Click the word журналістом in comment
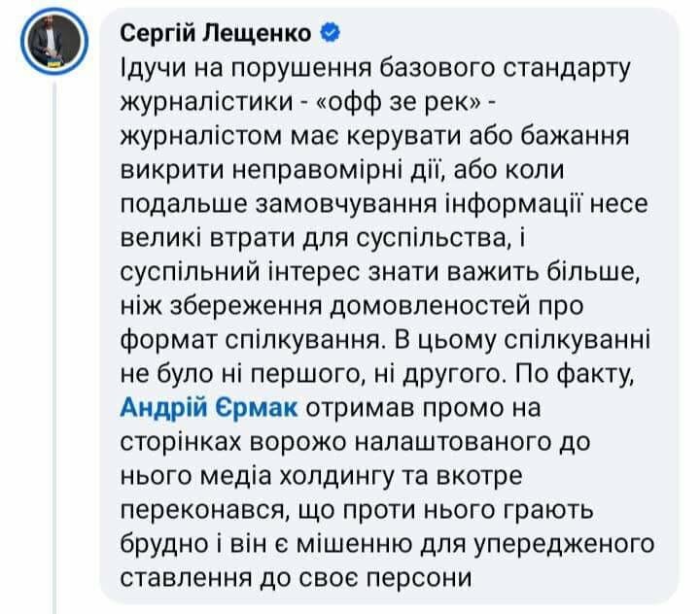This screenshot has width=700, height=614. click(201, 137)
